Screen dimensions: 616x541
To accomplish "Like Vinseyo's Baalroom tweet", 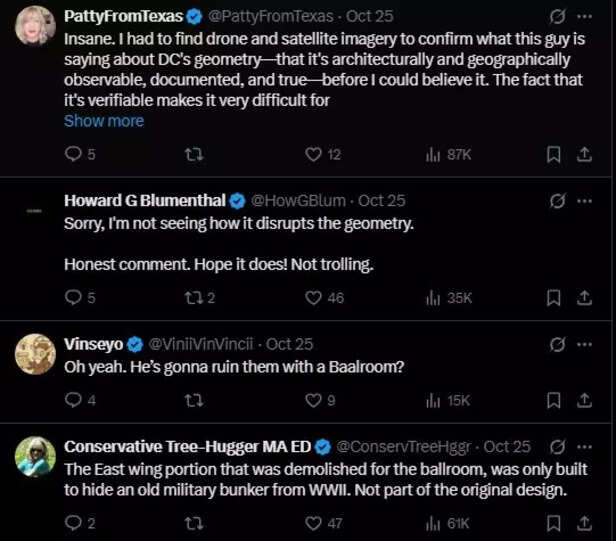I will tap(313, 400).
